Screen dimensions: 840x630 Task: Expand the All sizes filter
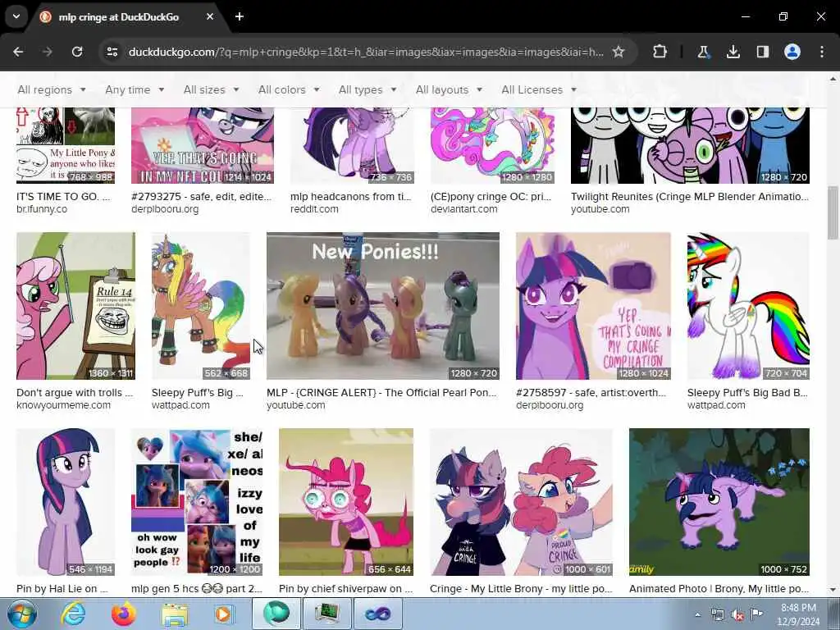(211, 90)
